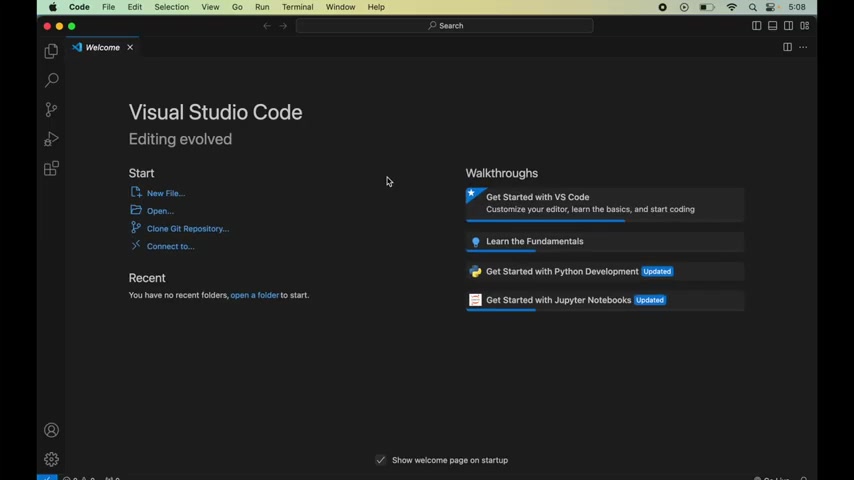Open the Selection menu
Screen dimensions: 854x480
pos(171,7)
